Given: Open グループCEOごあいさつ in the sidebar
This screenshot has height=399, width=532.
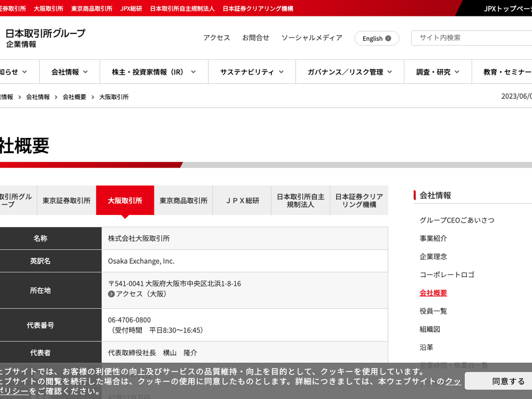Looking at the screenshot, I should [457, 220].
